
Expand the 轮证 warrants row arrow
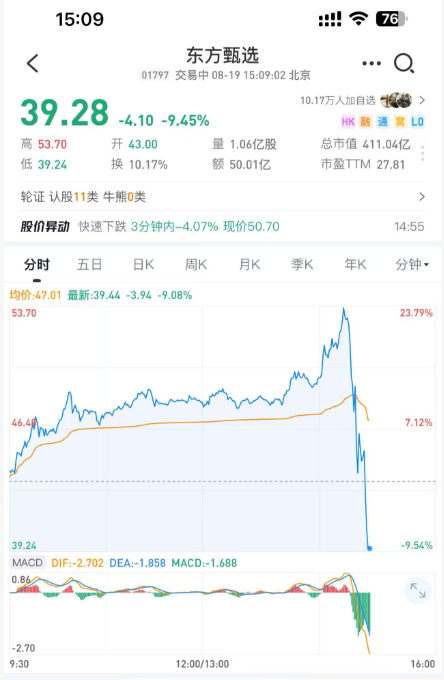[x=422, y=197]
